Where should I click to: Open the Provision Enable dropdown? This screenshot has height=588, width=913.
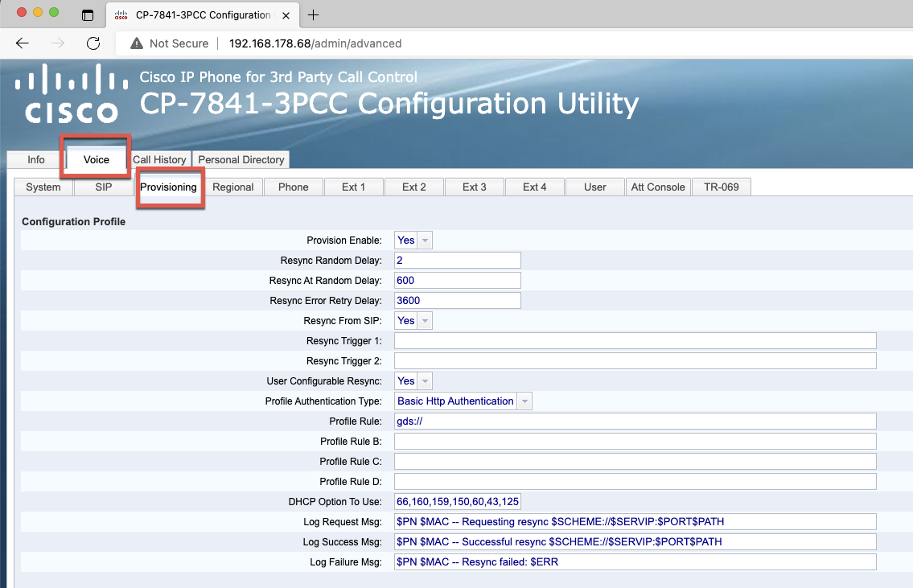[425, 240]
